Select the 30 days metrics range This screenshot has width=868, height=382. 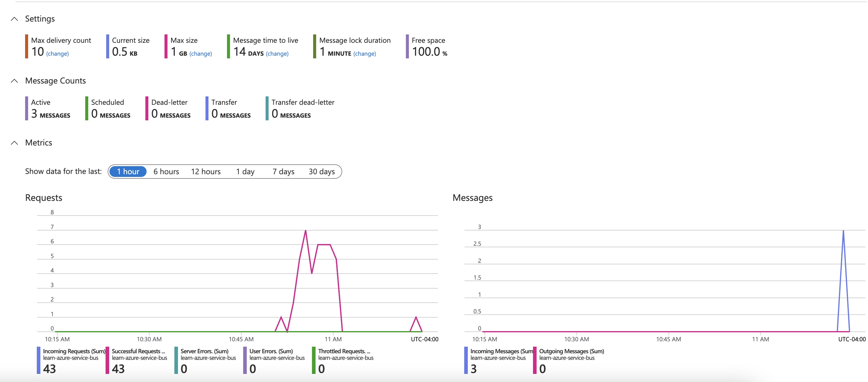tap(321, 171)
